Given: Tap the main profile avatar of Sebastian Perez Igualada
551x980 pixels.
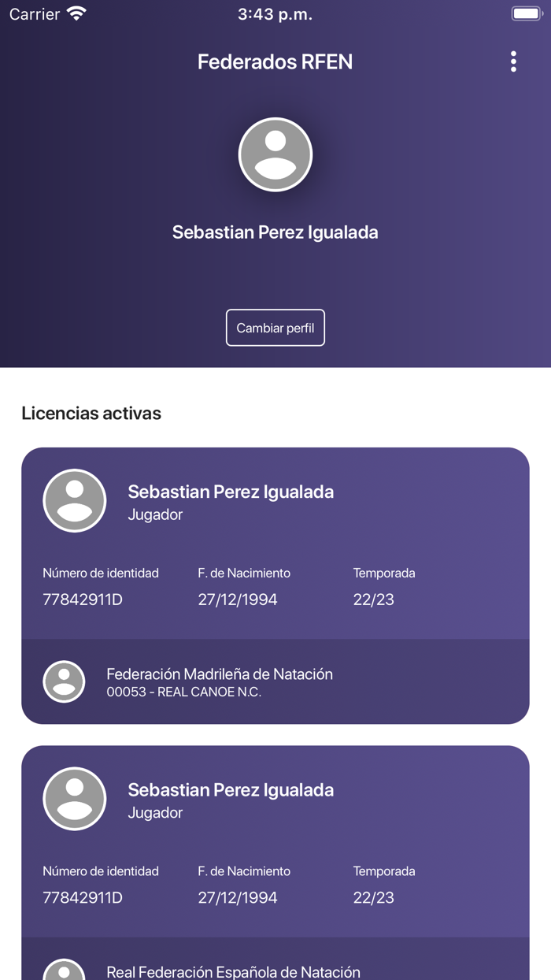Looking at the screenshot, I should point(275,154).
